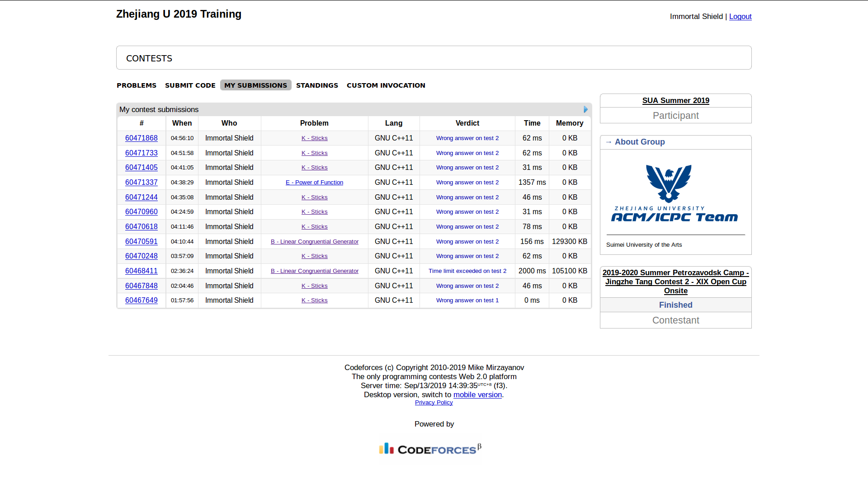Expand the About Group section
This screenshot has height=488, width=868.
click(x=639, y=142)
